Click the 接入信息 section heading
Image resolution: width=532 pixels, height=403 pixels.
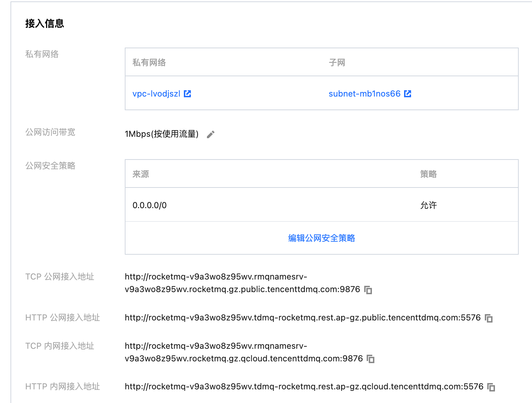coord(45,23)
